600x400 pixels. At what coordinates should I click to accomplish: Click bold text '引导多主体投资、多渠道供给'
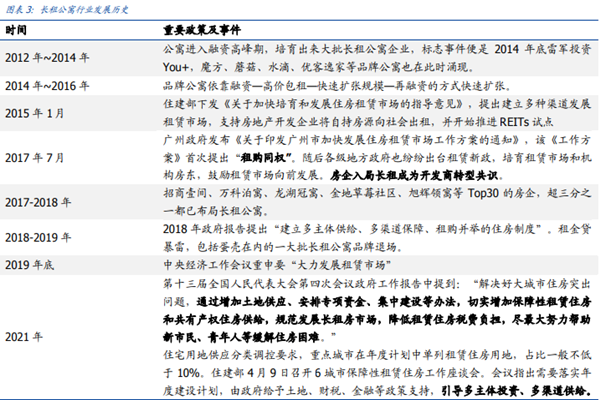point(514,391)
